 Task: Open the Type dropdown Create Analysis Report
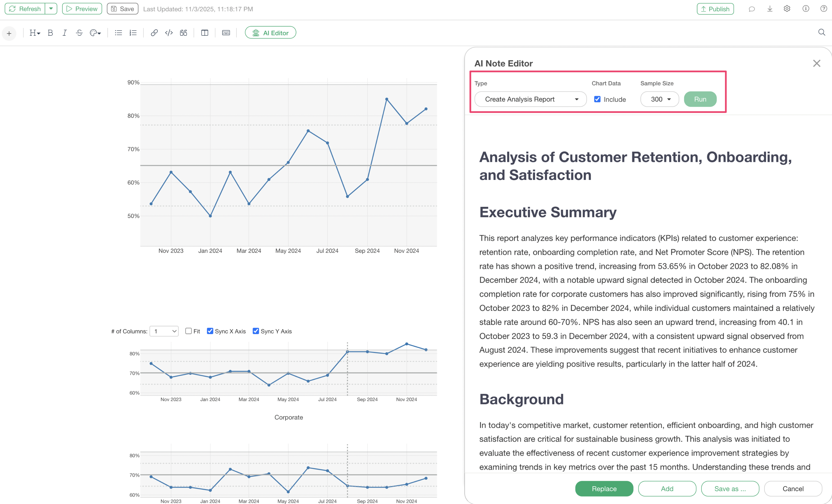pos(530,99)
